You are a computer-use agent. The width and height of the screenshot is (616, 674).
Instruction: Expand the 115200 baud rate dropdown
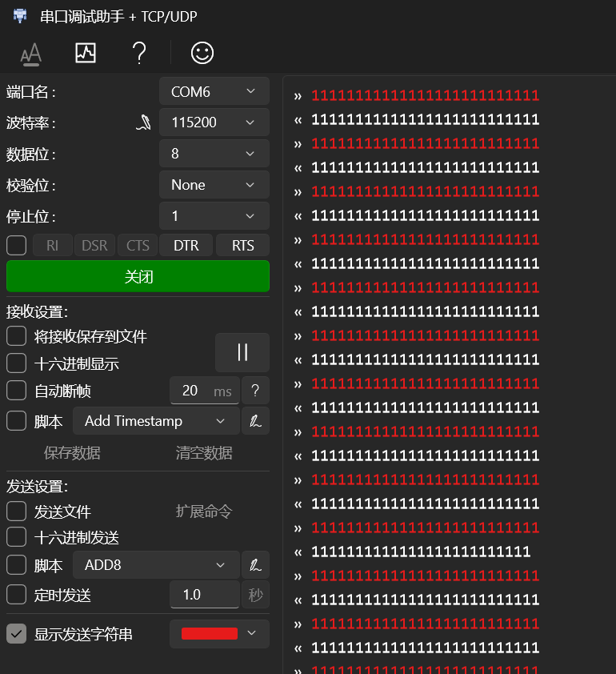tap(214, 122)
